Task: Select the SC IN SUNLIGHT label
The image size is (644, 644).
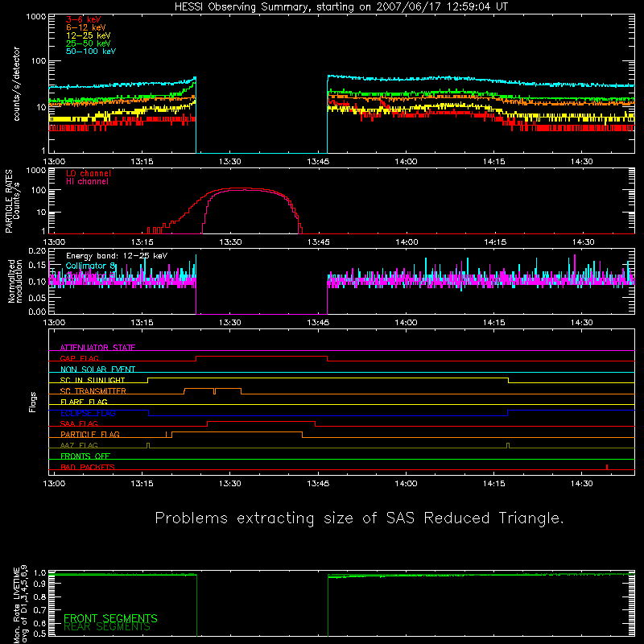Action: [x=93, y=380]
